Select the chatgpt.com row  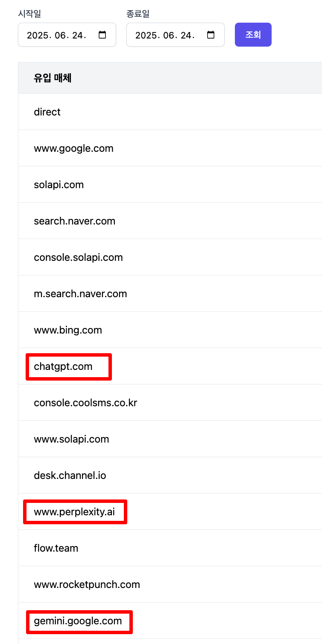coord(170,366)
